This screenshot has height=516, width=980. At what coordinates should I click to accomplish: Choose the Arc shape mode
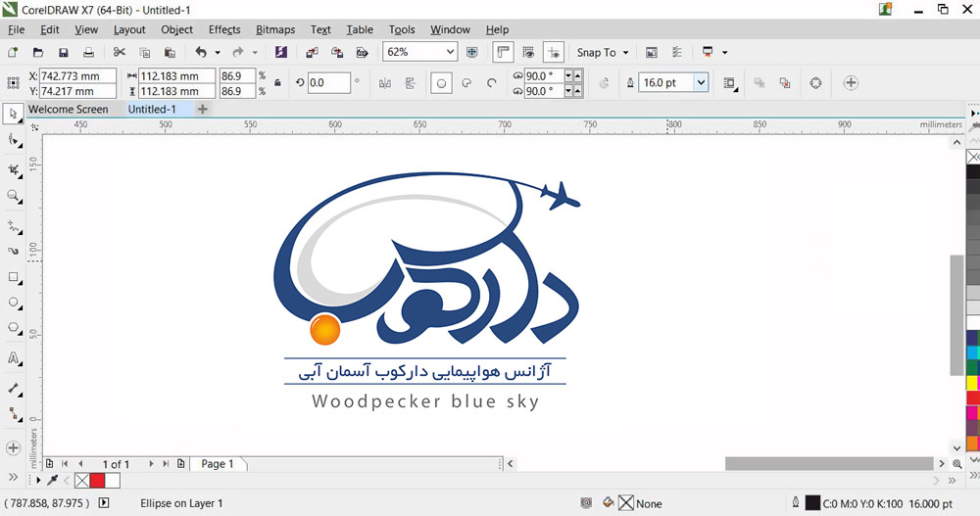coord(492,83)
